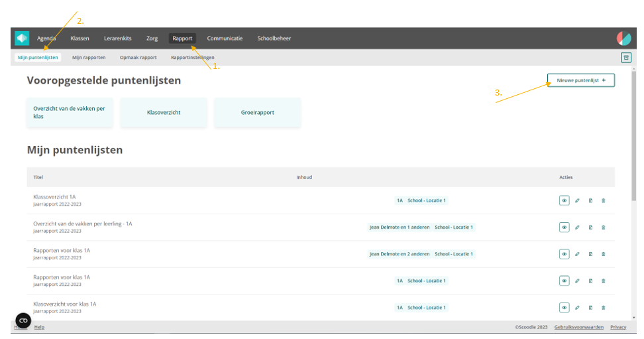Open the user profile avatar
644x339 pixels.
(623, 38)
